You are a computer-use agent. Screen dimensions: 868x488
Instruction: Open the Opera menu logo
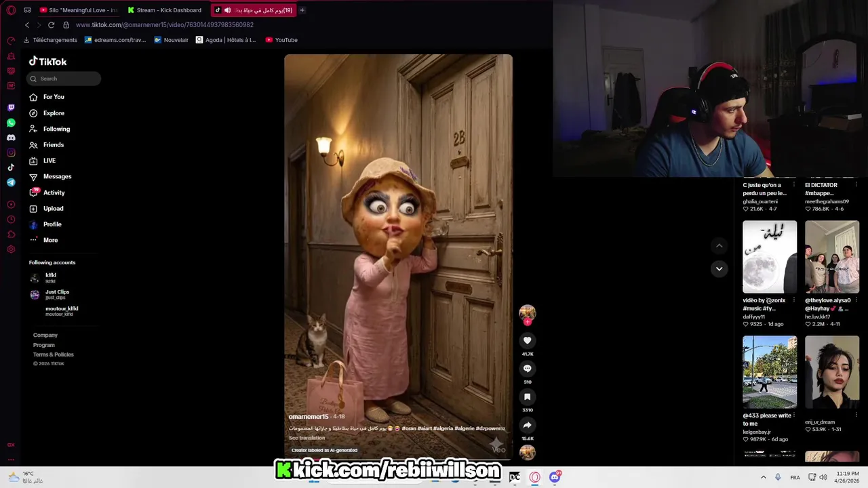11,10
